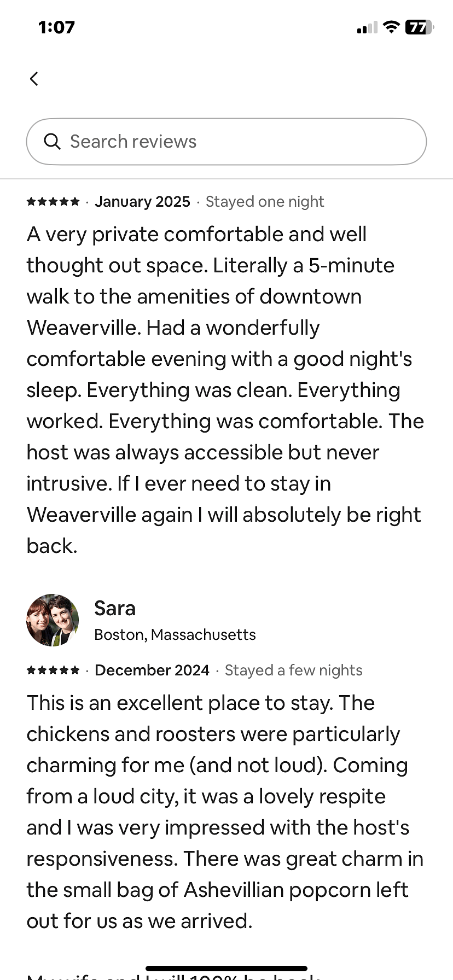This screenshot has height=980, width=453.
Task: Tap the five-star rating for January 2025
Action: click(53, 202)
